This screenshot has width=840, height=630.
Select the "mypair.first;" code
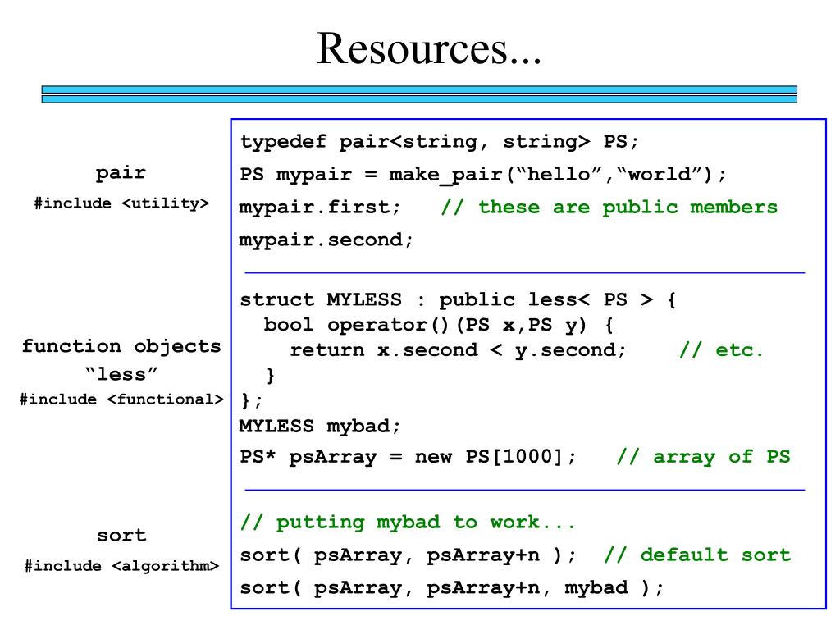320,208
